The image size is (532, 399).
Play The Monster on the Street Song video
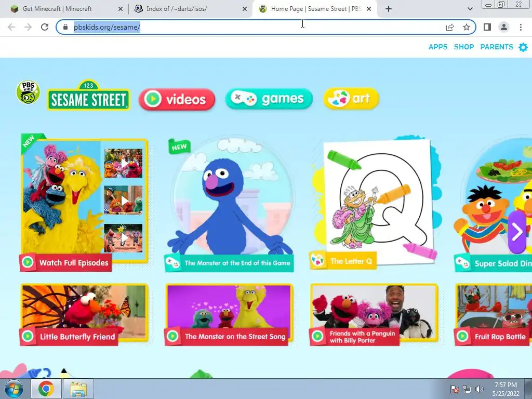(229, 315)
